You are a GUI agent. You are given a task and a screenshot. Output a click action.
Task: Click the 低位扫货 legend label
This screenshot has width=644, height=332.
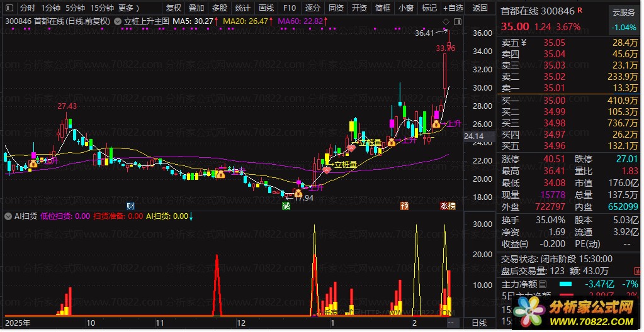tap(65, 216)
